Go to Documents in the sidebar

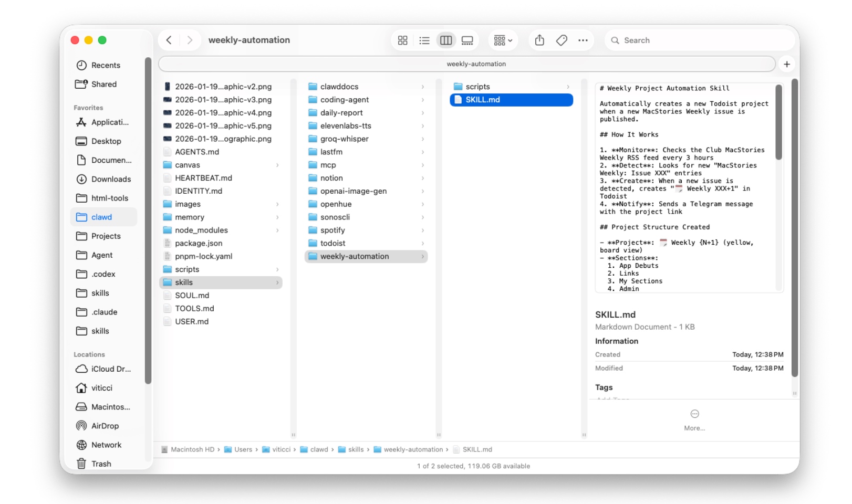tap(104, 160)
